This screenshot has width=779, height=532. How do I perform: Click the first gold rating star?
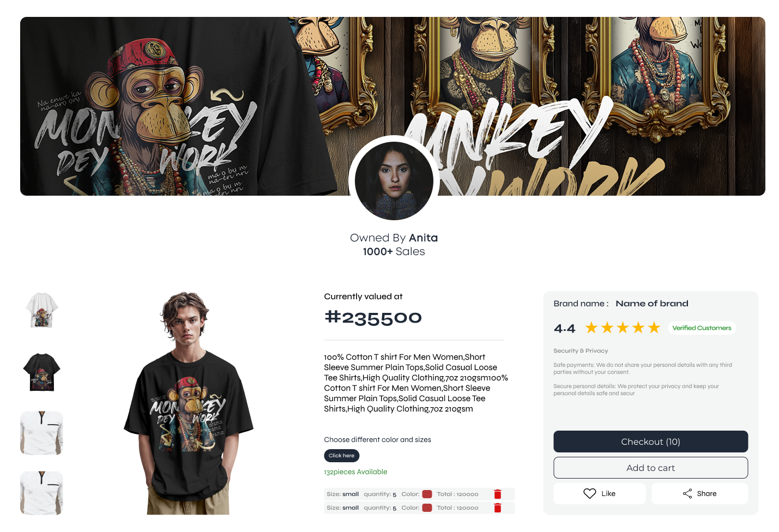pos(591,328)
